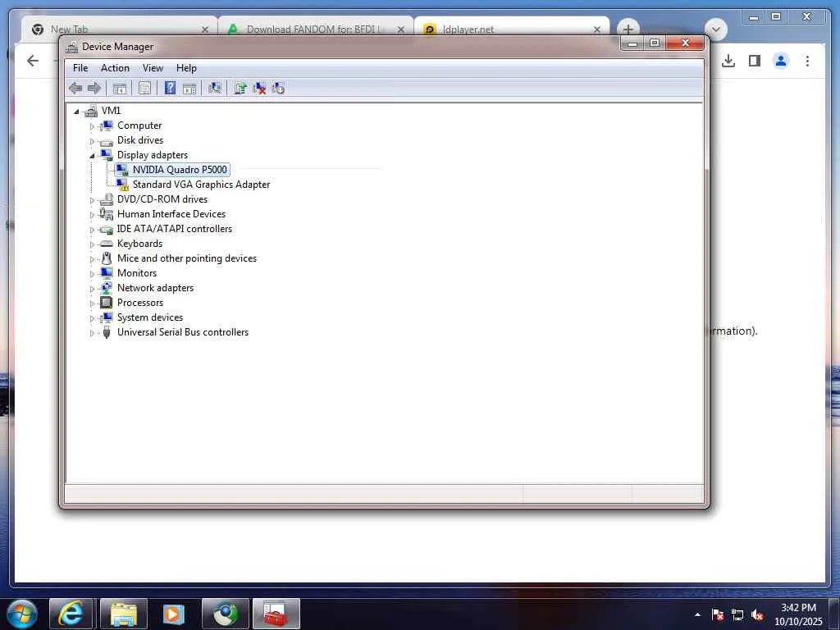Switch to the New Tab browser tab

click(x=119, y=29)
